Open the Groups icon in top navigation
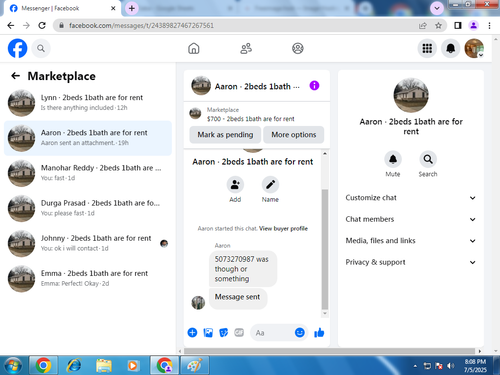Viewport: 500px width, 375px height. pos(298,49)
